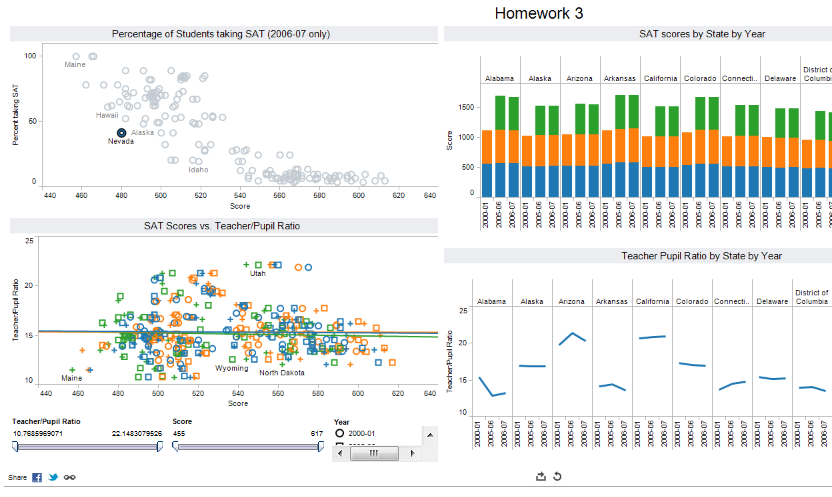This screenshot has width=832, height=497.
Task: Click the revert/reset view icon
Action: point(557,477)
